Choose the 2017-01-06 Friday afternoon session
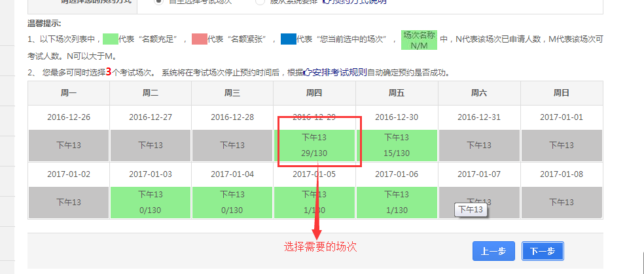Image resolution: width=644 pixels, height=274 pixels. tap(396, 202)
